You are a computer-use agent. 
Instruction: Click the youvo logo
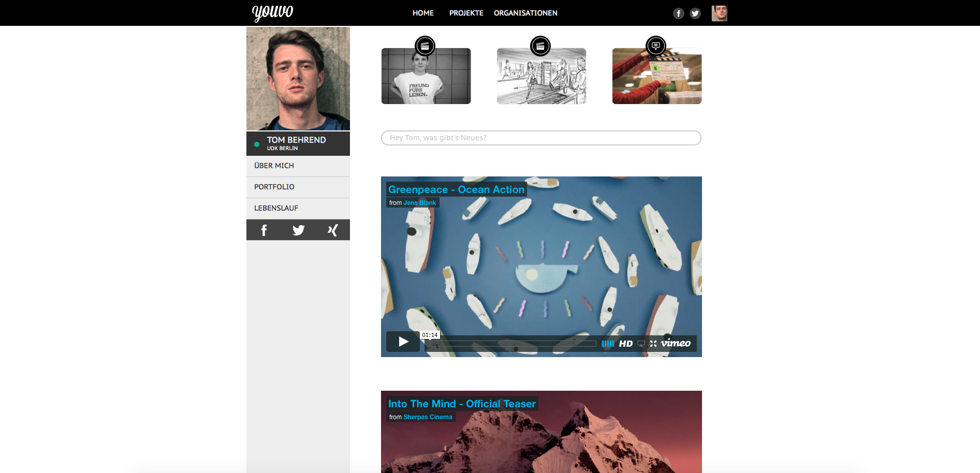[x=272, y=12]
